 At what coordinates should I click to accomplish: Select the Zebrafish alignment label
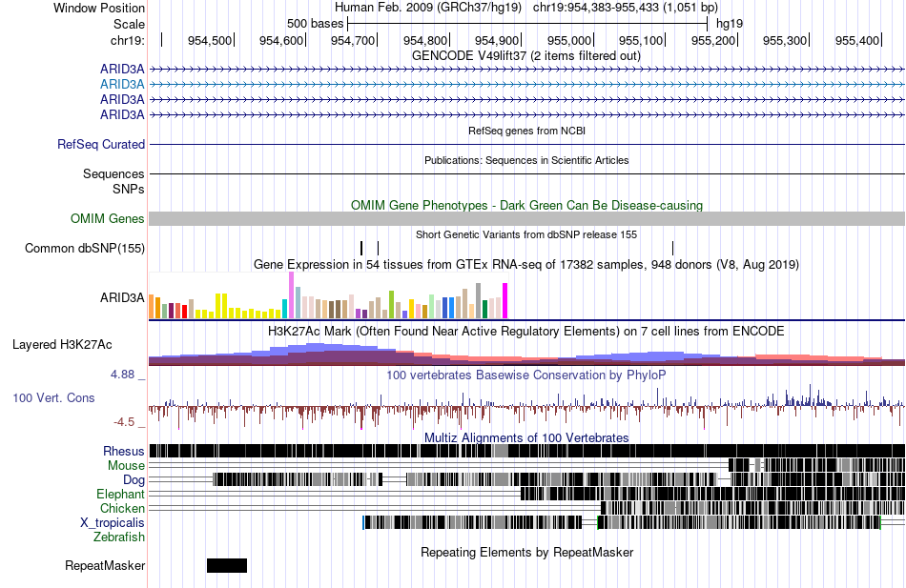tap(119, 537)
